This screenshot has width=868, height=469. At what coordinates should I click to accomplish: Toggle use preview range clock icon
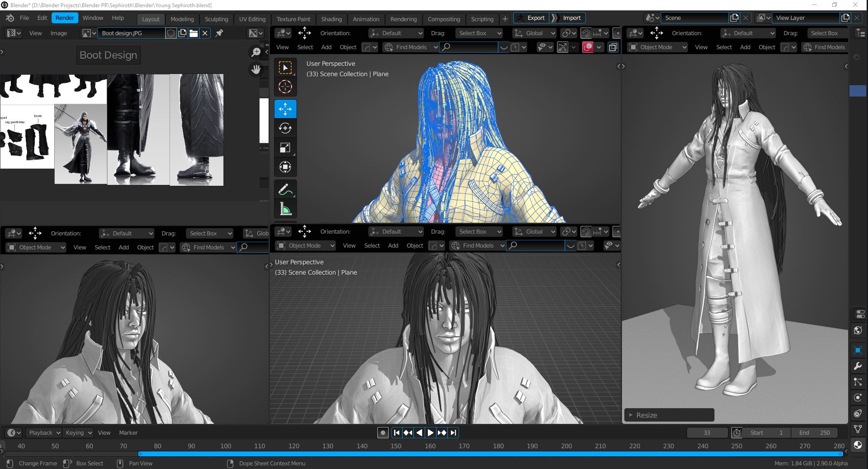click(737, 432)
